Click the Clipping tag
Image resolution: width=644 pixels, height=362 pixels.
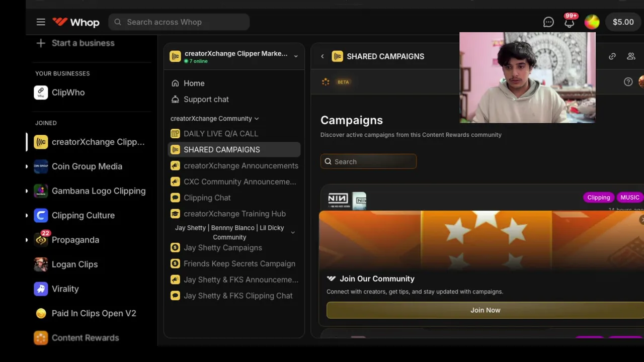[x=598, y=198]
